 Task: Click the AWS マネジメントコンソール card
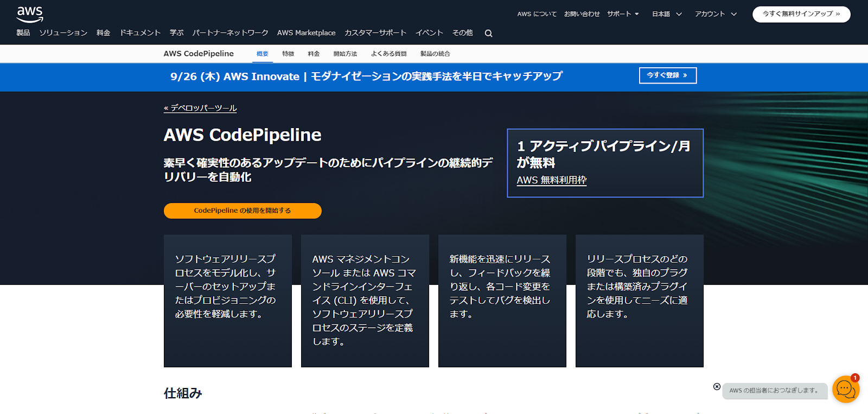(x=365, y=301)
